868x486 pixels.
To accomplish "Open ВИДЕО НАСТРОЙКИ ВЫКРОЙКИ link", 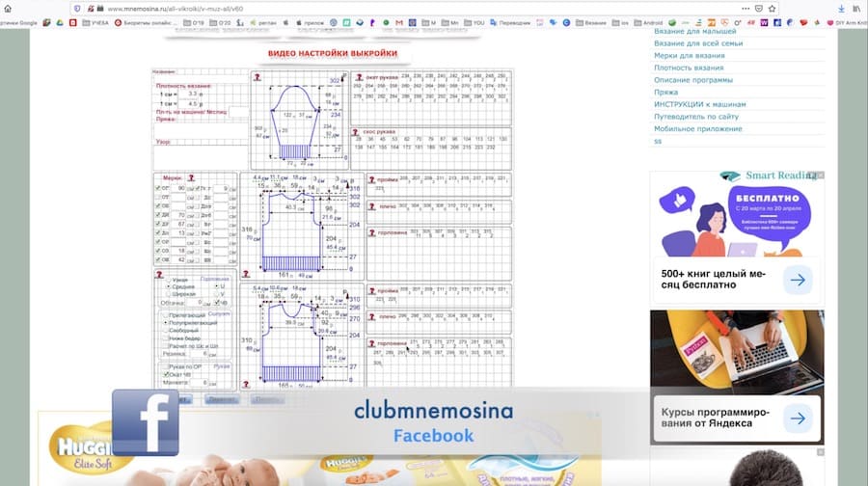I will point(333,53).
